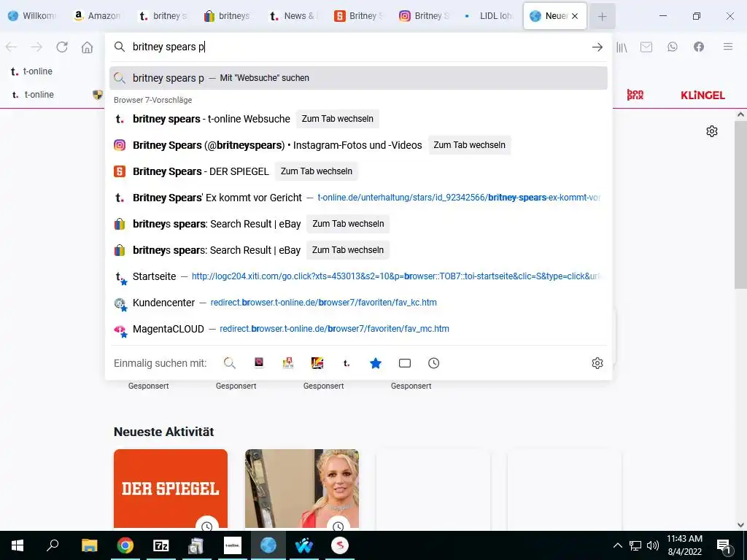Search once with the pink-screen engine icon
Screen dimensions: 747x560
click(x=259, y=363)
